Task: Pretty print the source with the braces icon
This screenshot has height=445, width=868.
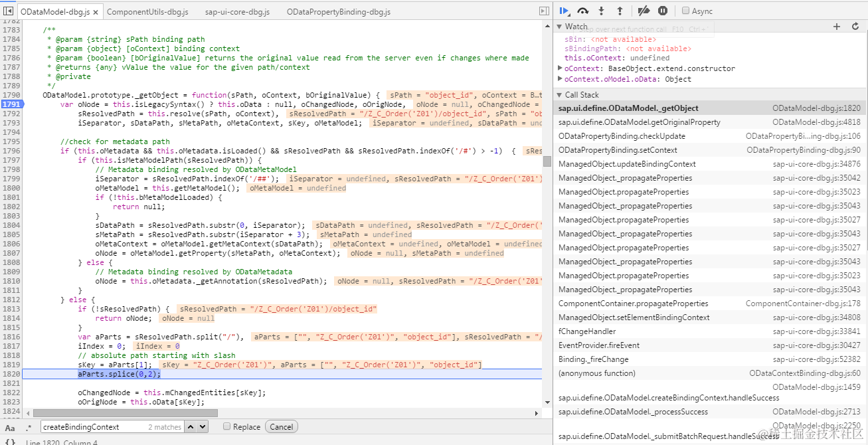Action: pyautogui.click(x=10, y=442)
